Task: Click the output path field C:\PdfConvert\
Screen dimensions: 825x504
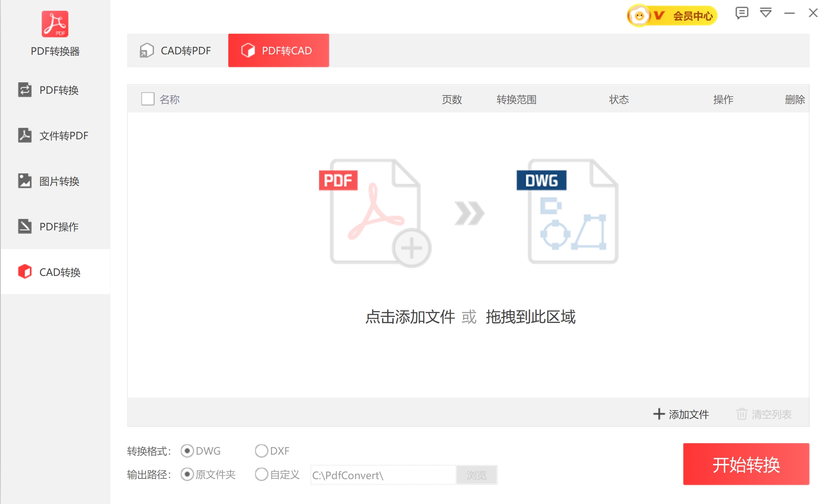Action: pos(383,475)
